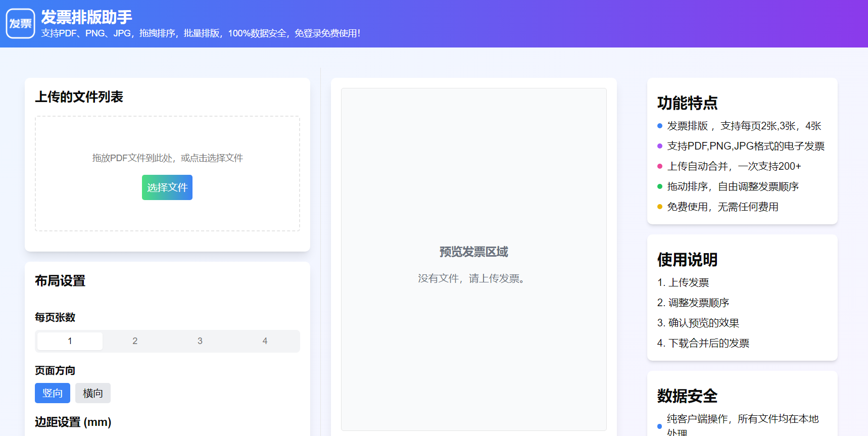The image size is (868, 436).
Task: Open the 发票排版助手 title link
Action: pyautogui.click(x=86, y=17)
